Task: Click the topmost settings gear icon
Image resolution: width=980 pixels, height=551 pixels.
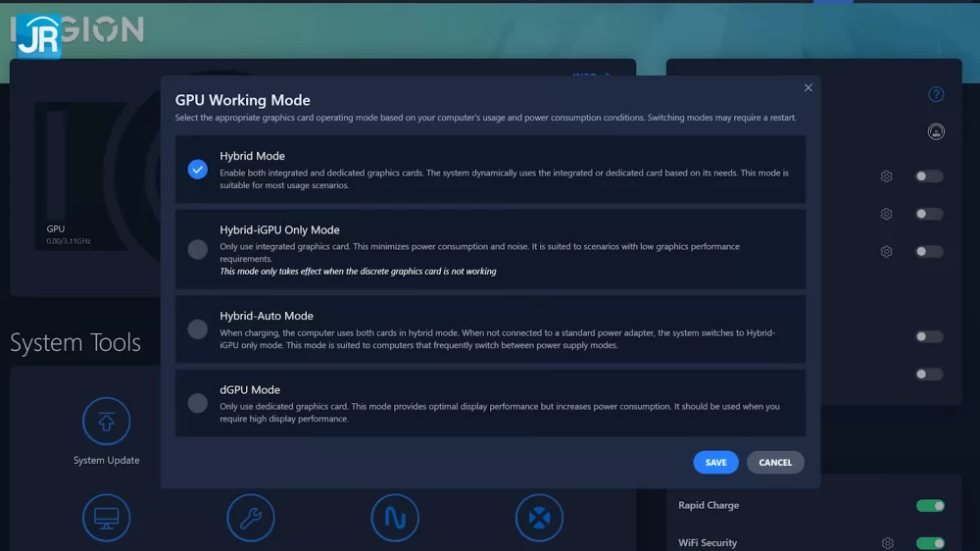Action: coord(886,176)
